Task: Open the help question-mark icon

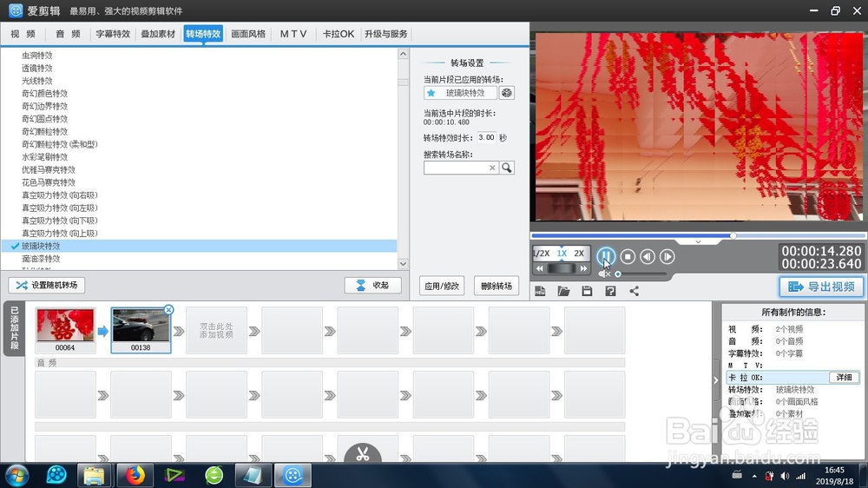Action: click(610, 291)
